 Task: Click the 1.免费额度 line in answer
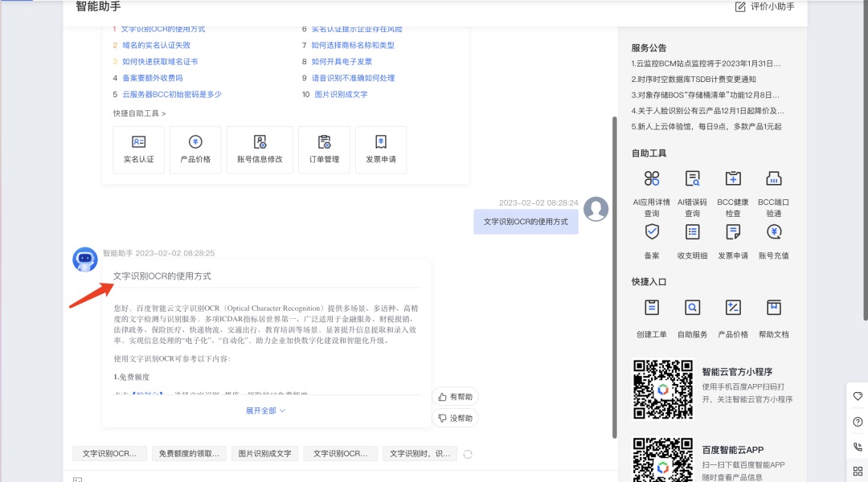[x=132, y=377]
